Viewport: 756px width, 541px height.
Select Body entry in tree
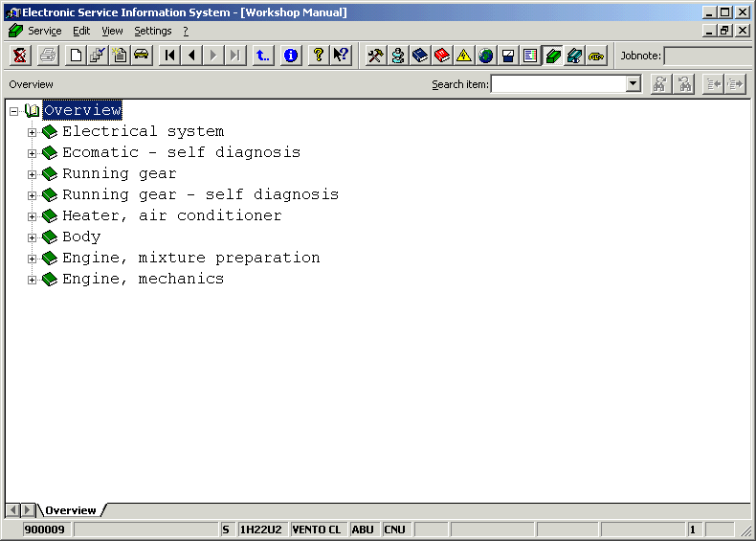click(x=81, y=237)
